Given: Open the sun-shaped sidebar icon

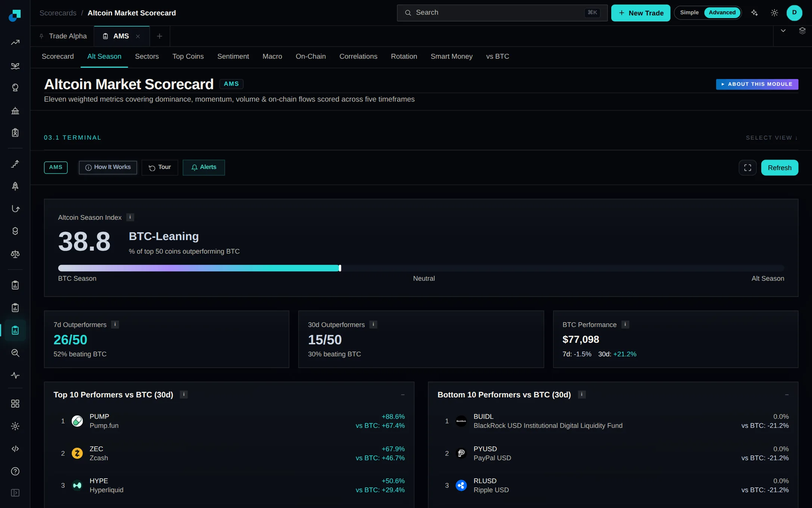Looking at the screenshot, I should tap(15, 426).
